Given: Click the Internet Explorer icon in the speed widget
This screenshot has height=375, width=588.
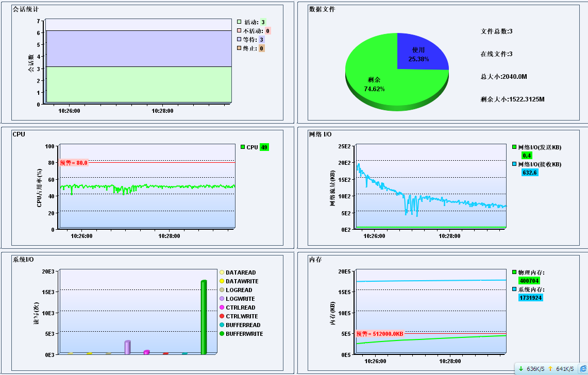Looking at the screenshot, I should tap(582, 369).
